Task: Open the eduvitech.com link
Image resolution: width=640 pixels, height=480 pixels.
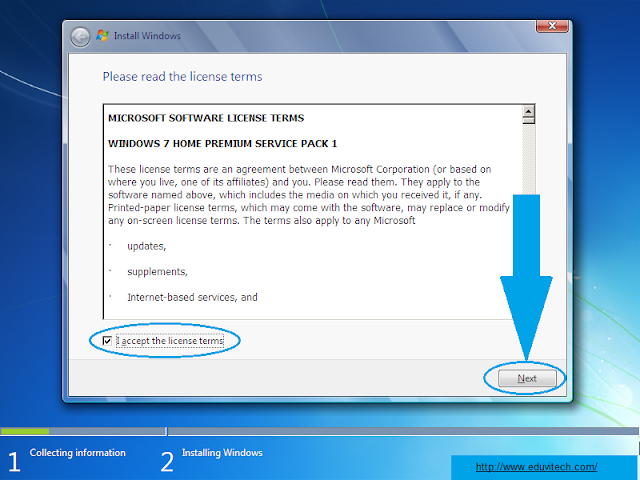Action: 537,467
